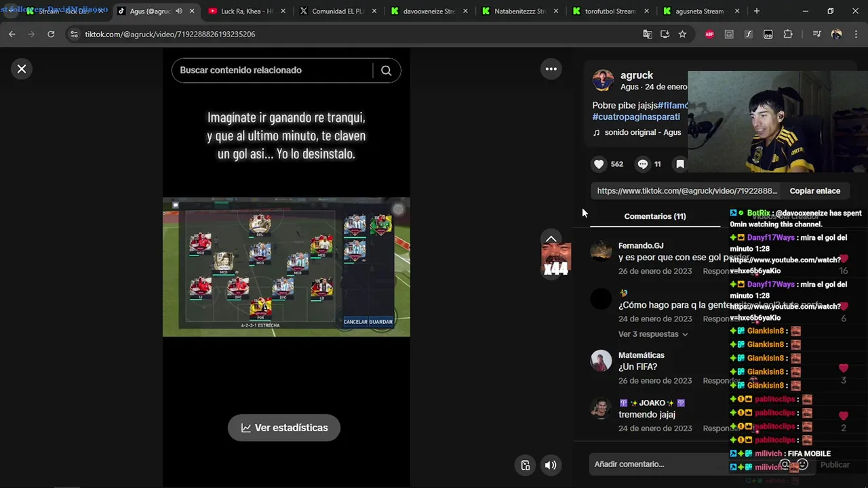Click the 'Añadir comentario...' input box
Image resolution: width=868 pixels, height=488 pixels.
685,464
